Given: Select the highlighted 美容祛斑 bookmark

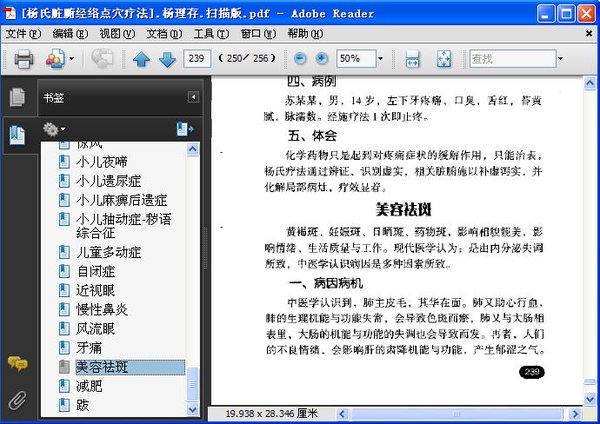Looking at the screenshot, I should pos(130,367).
